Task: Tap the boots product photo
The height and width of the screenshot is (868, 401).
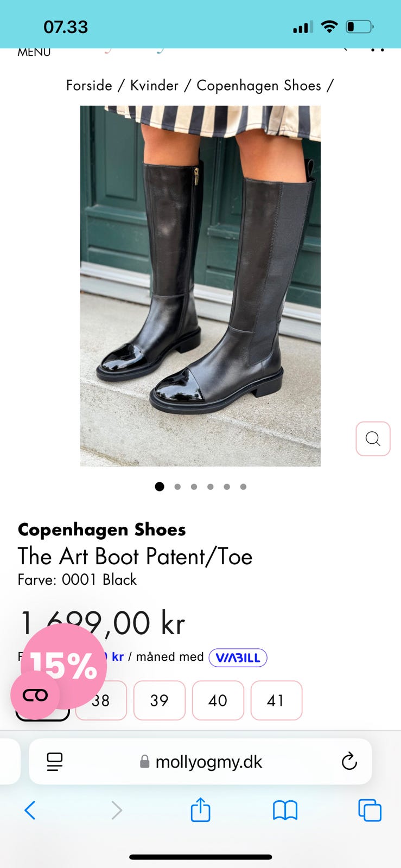Action: [x=200, y=286]
